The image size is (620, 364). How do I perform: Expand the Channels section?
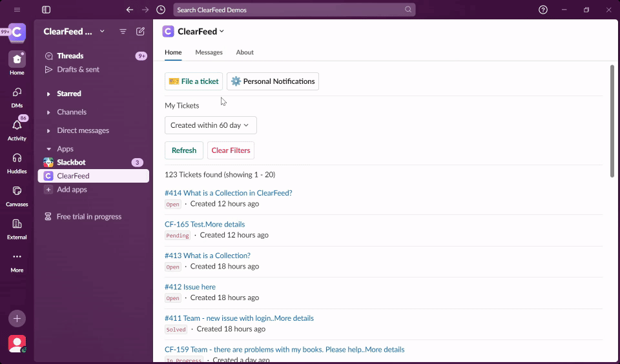pos(48,112)
